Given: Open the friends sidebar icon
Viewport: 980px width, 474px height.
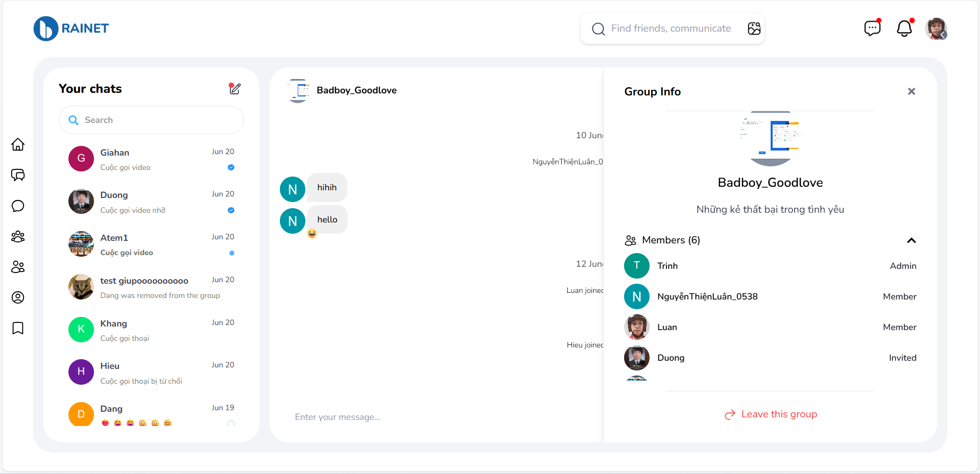Looking at the screenshot, I should 18,267.
